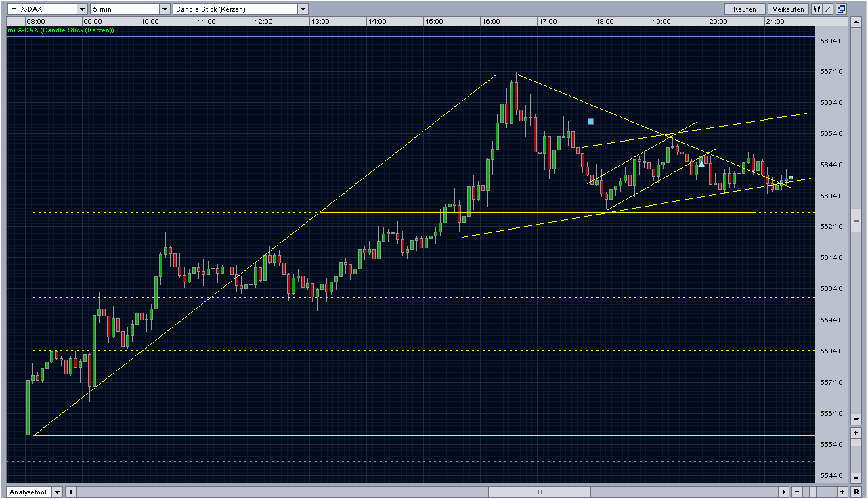Click the 5554.0 price axis label
This screenshot has height=499, width=868.
coord(830,444)
